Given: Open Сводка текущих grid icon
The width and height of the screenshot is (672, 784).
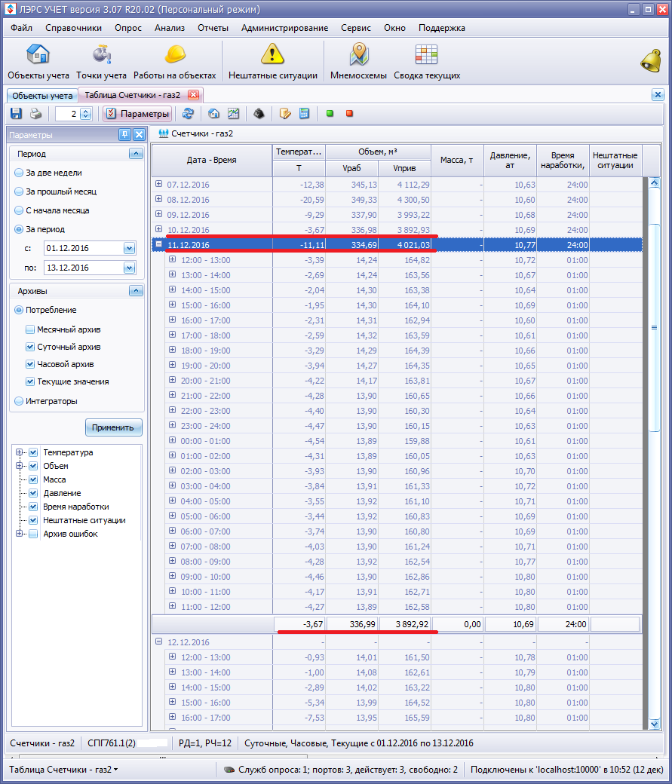Looking at the screenshot, I should pyautogui.click(x=427, y=56).
